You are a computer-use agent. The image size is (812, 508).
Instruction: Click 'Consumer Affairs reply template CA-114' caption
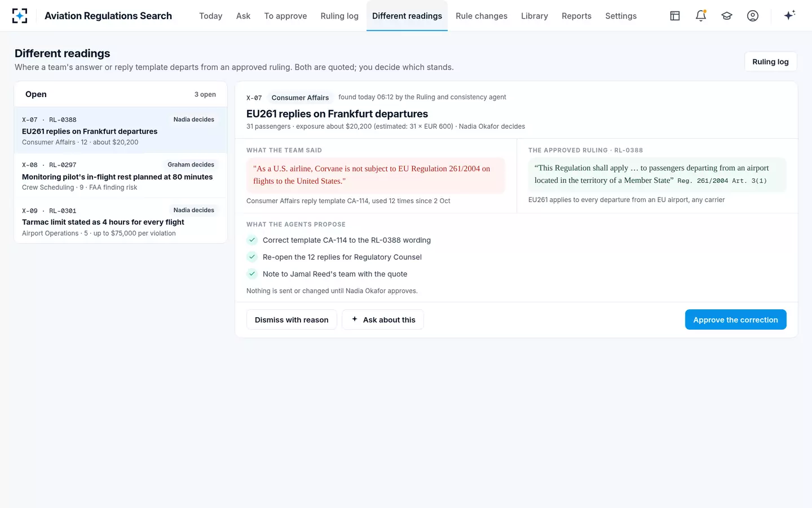[x=348, y=201]
